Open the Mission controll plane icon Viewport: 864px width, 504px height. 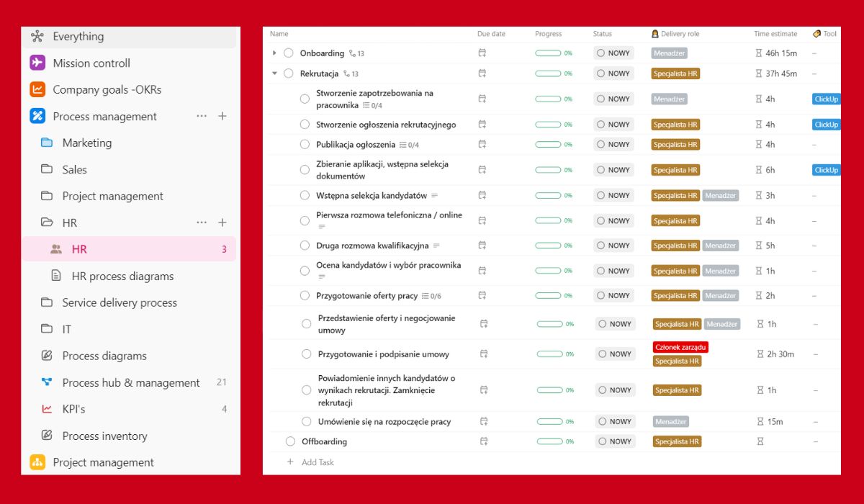(x=37, y=63)
